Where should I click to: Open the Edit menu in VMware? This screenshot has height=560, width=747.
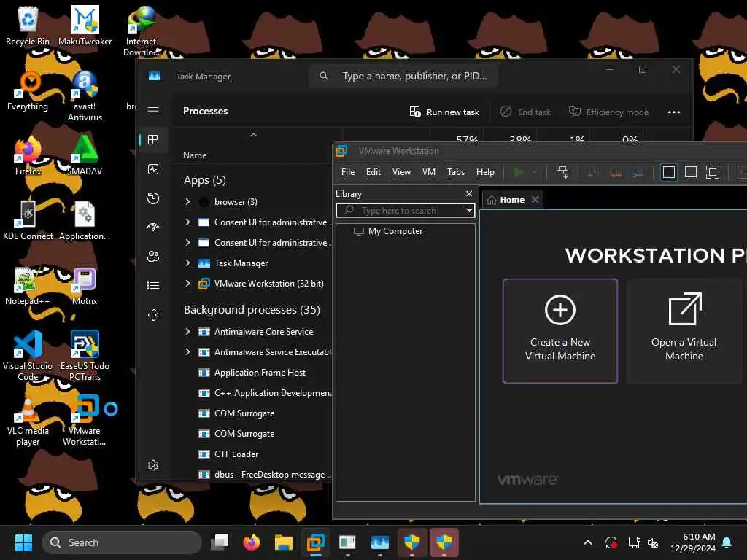(x=373, y=172)
